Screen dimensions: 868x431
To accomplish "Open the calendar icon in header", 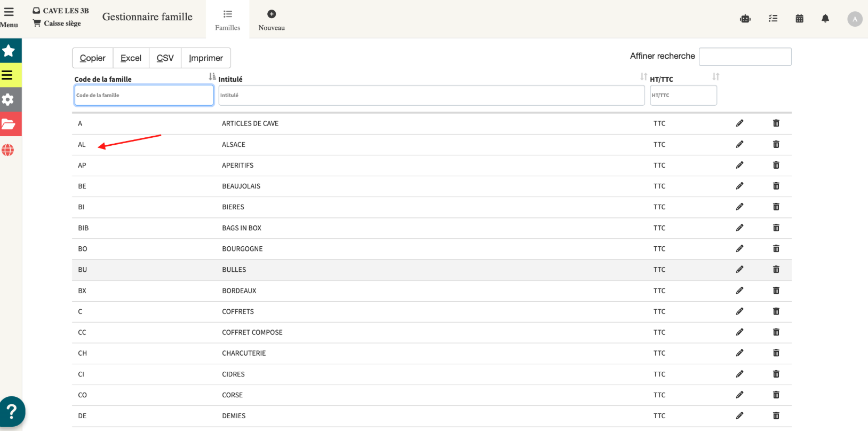I will click(799, 19).
